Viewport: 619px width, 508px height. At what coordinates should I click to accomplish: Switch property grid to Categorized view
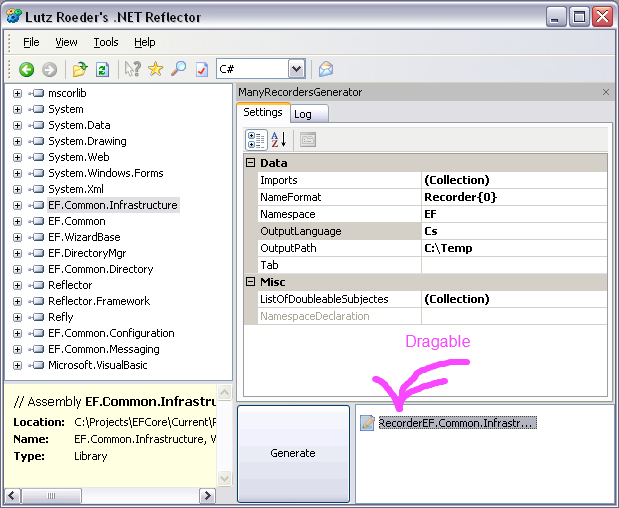(256, 140)
